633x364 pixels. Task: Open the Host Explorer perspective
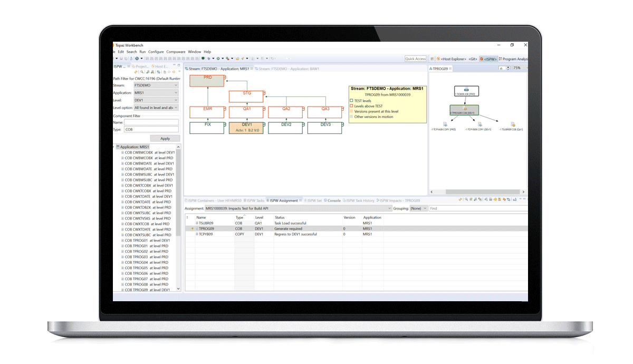click(x=453, y=59)
